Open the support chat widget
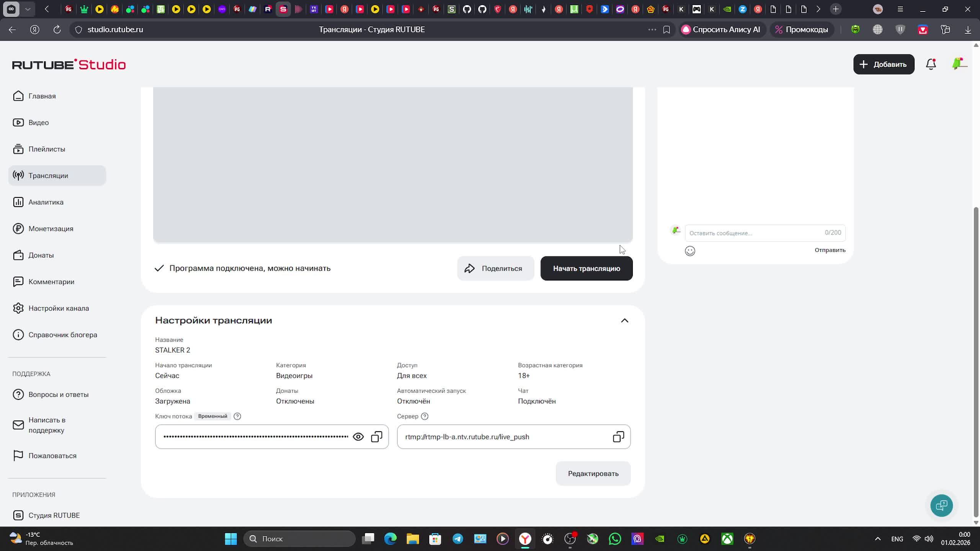Image resolution: width=980 pixels, height=551 pixels. coord(941,505)
